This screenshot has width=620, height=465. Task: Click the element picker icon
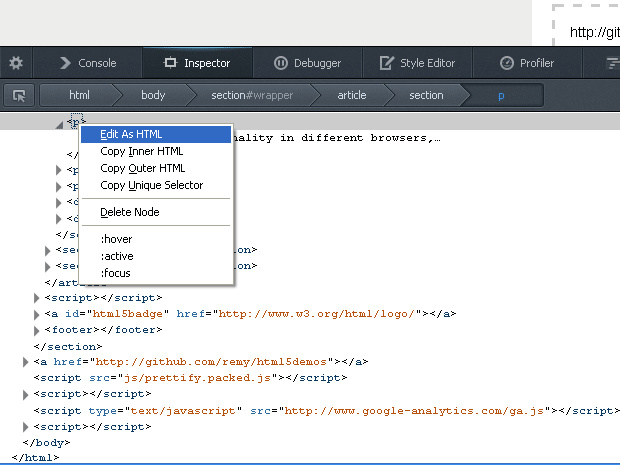tap(19, 95)
